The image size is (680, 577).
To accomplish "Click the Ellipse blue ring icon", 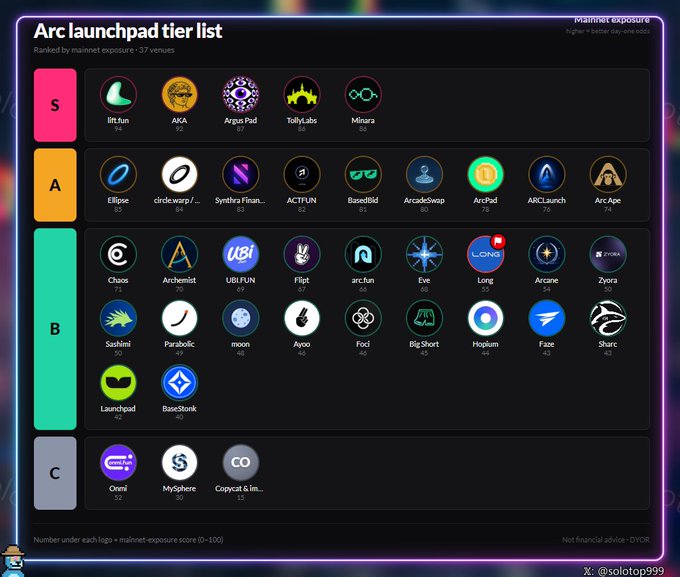I will [118, 174].
